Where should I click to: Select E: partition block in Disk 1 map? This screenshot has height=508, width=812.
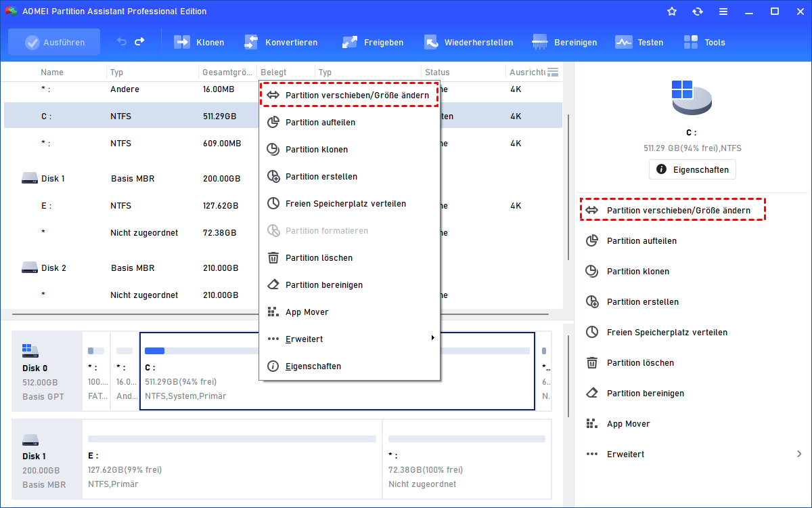click(231, 459)
